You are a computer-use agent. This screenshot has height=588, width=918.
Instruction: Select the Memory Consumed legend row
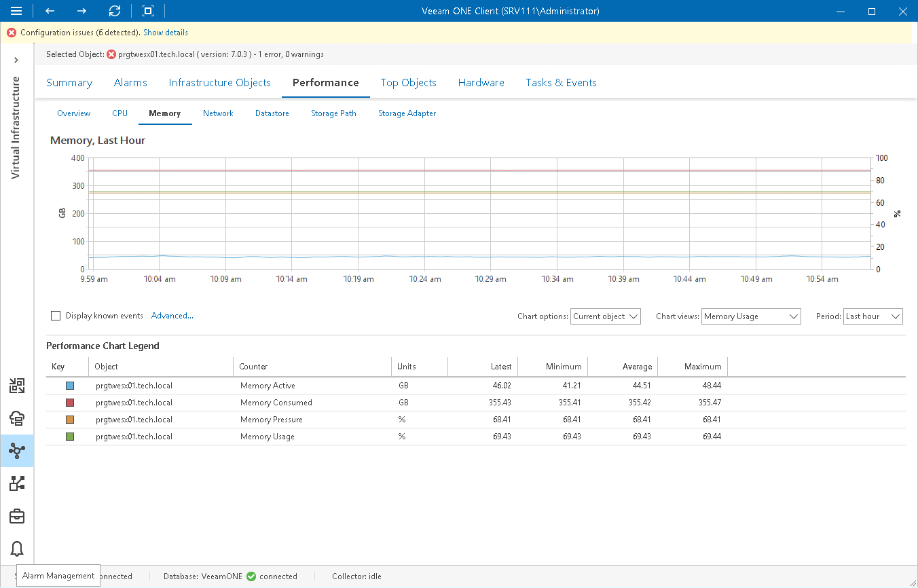[476, 403]
